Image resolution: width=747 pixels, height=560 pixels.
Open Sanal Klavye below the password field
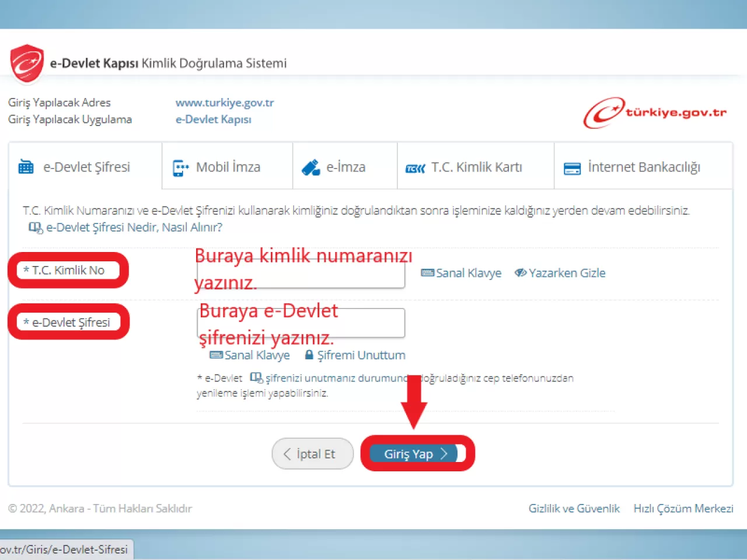[x=249, y=355]
